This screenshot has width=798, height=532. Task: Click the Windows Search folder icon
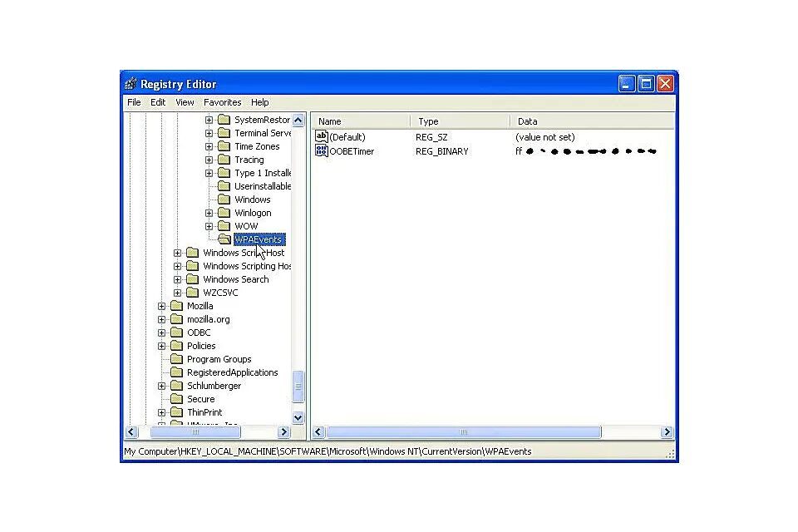click(x=192, y=279)
